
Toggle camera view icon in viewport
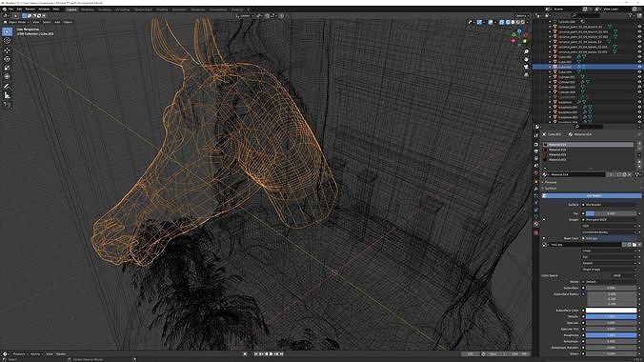coord(526,67)
